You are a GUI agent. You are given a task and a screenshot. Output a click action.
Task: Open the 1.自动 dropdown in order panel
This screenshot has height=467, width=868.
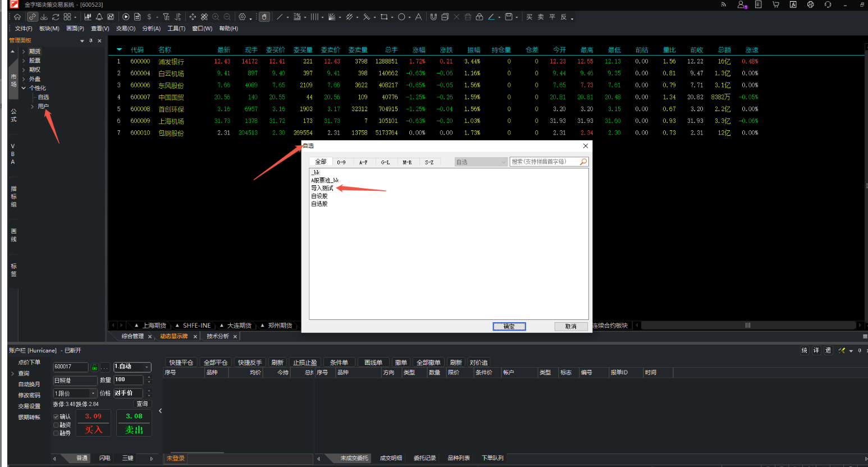coord(133,367)
